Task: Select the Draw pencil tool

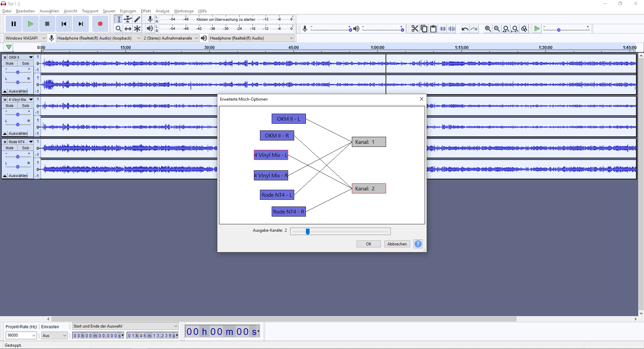Action: point(137,19)
